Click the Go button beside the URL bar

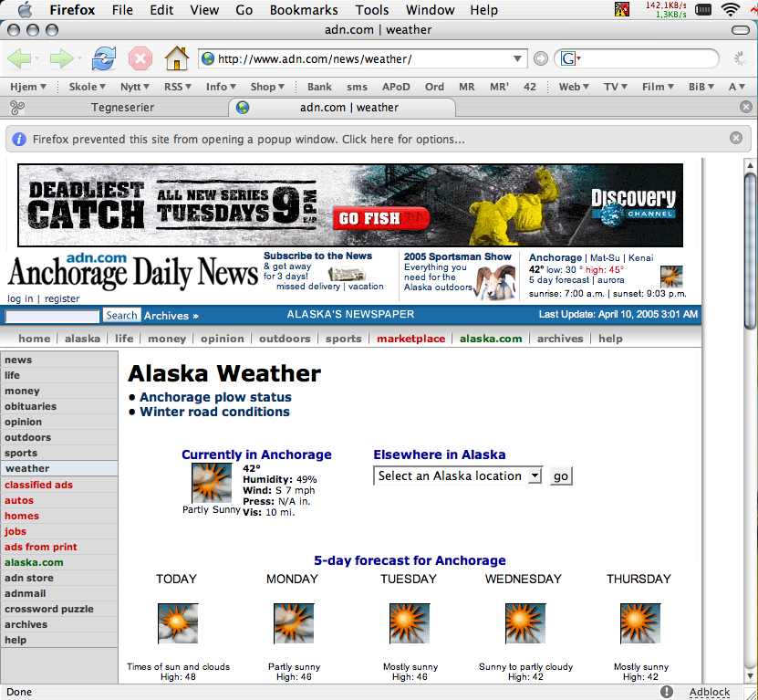pos(541,58)
